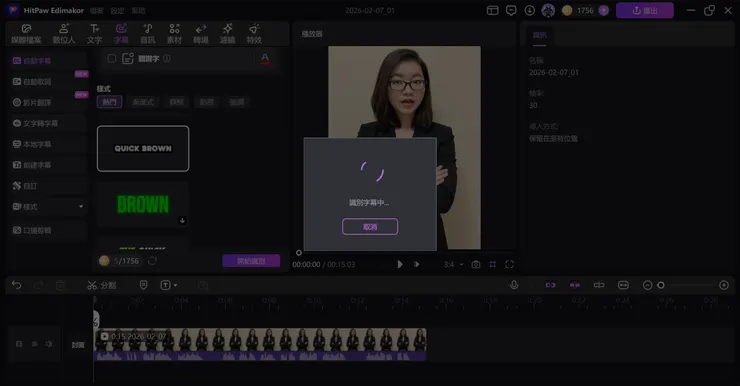The width and height of the screenshot is (740, 386).
Task: Click the player progress bar handle
Action: pyautogui.click(x=299, y=252)
